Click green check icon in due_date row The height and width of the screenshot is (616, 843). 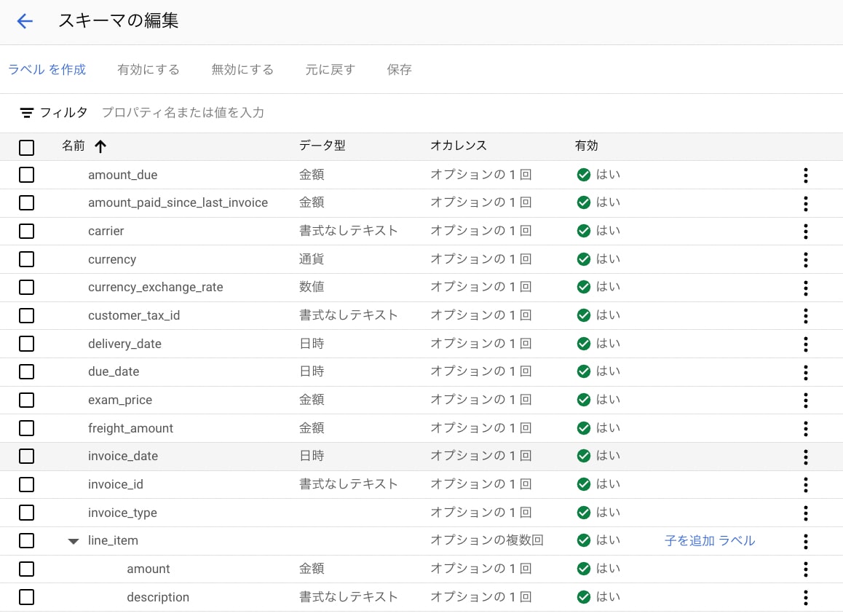583,372
